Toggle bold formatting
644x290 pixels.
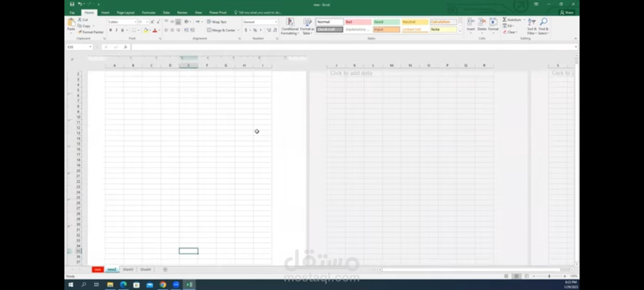111,30
